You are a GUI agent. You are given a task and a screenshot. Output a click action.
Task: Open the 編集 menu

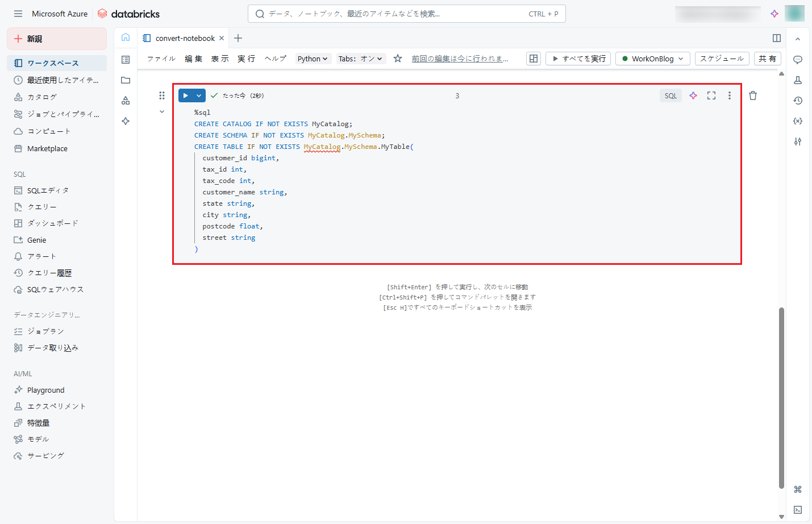point(193,59)
